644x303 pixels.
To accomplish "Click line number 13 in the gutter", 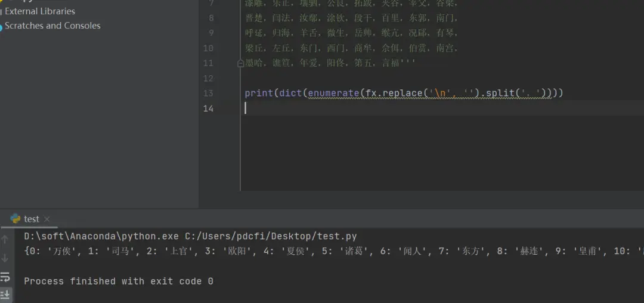I will pos(208,93).
